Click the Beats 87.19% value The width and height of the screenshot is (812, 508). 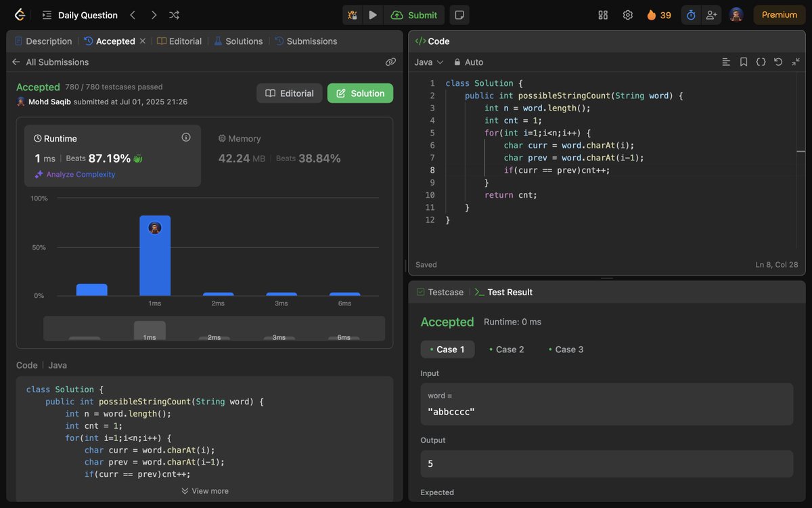tap(109, 158)
